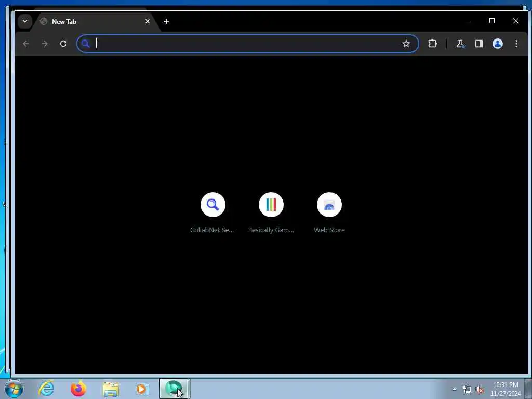The width and height of the screenshot is (532, 399).
Task: Click the search magnifier in address bar
Action: [x=86, y=44]
